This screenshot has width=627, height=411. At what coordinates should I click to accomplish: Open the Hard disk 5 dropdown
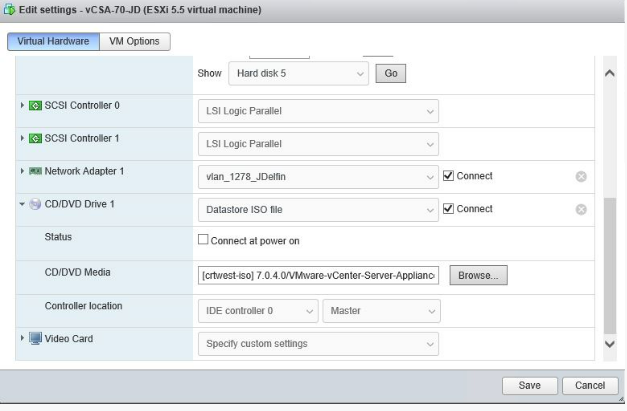297,73
